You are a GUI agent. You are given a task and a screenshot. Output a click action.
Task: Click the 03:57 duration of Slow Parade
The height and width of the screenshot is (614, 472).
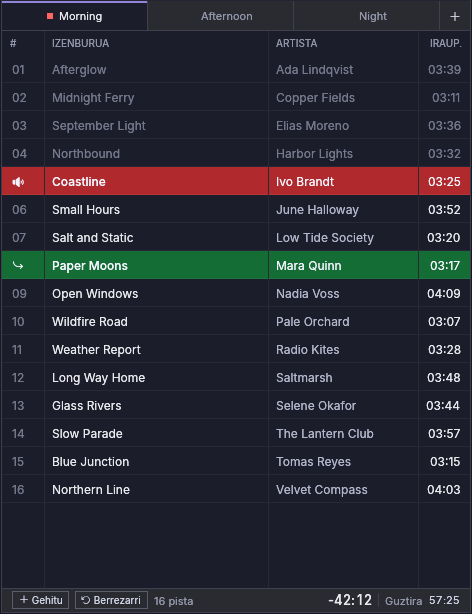click(x=444, y=433)
